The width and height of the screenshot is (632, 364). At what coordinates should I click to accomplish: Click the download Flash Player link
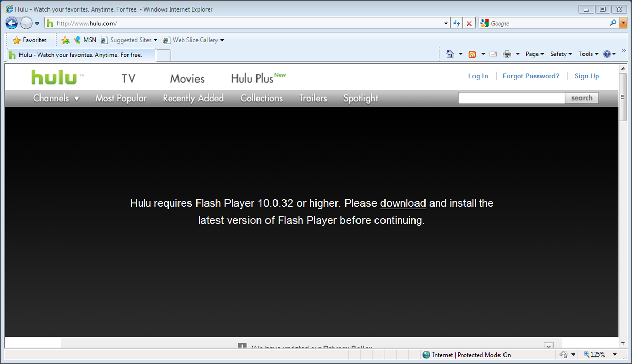click(x=403, y=203)
